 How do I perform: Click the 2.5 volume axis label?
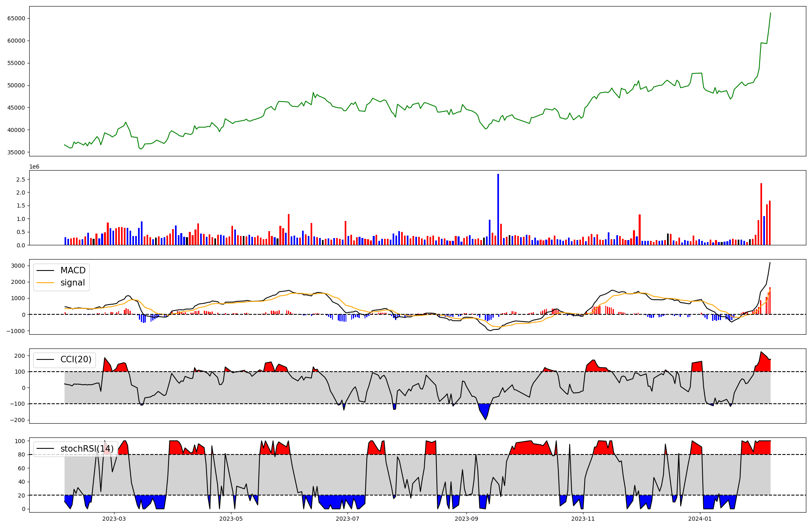tap(21, 180)
